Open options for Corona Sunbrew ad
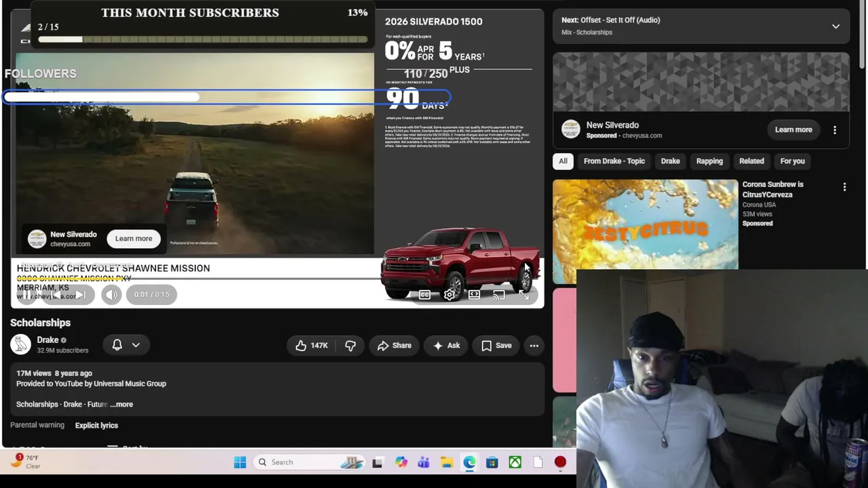This screenshot has width=868, height=488. (844, 187)
